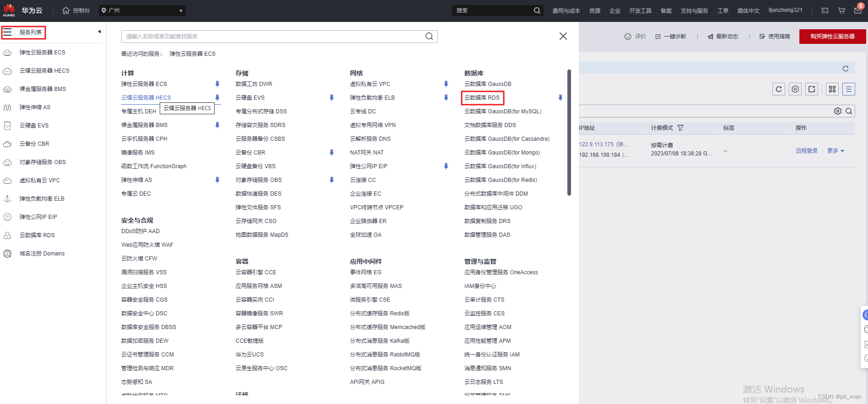Click the panel search magnifier icon
Image resolution: width=868 pixels, height=404 pixels.
coord(429,36)
